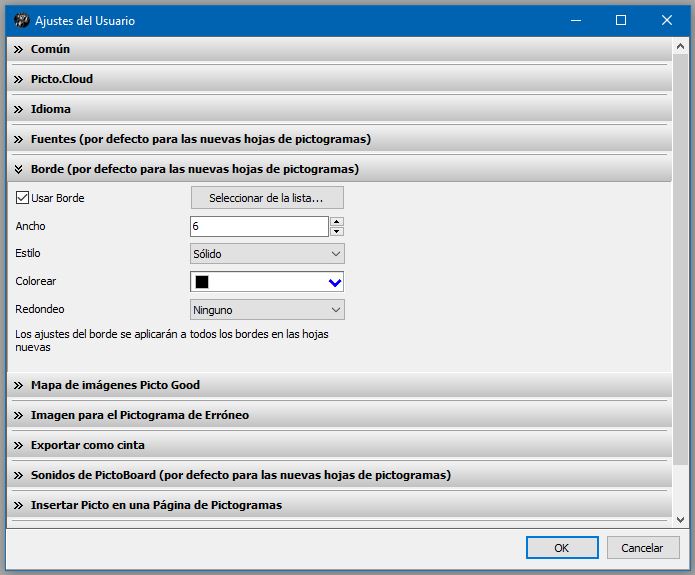Click the Idioma header text

51,109
